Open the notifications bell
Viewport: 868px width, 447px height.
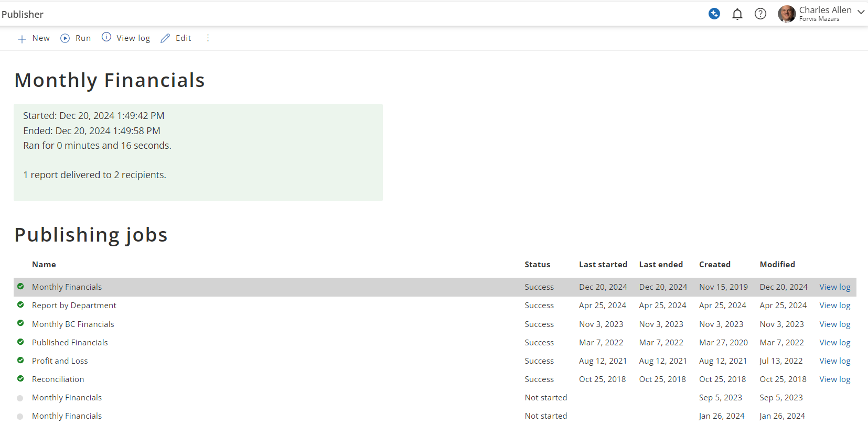click(737, 14)
